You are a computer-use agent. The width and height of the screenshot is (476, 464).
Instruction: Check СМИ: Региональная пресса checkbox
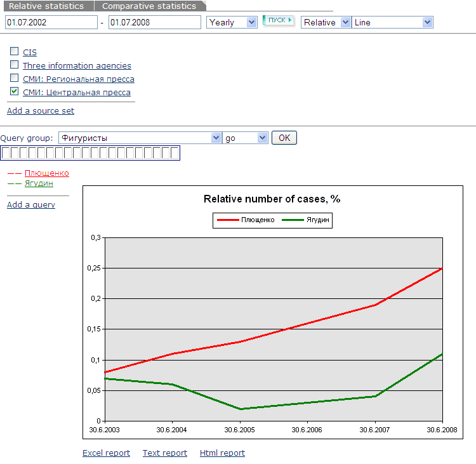[15, 78]
